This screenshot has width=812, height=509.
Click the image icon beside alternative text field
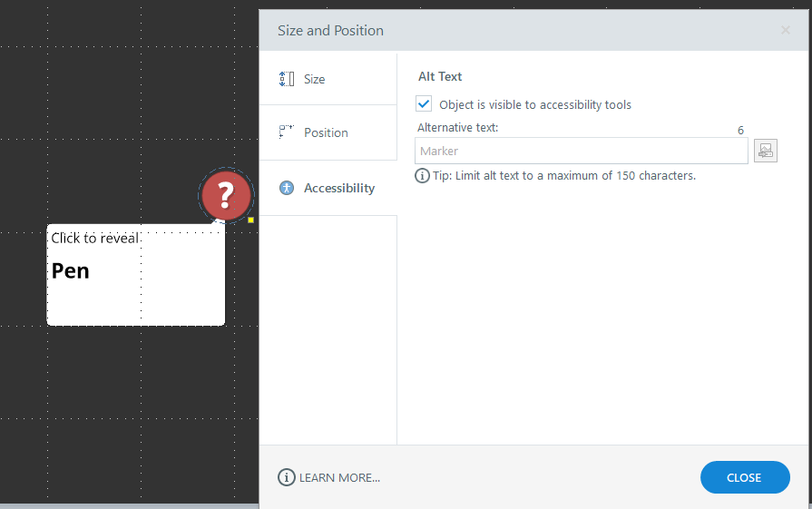coord(766,151)
